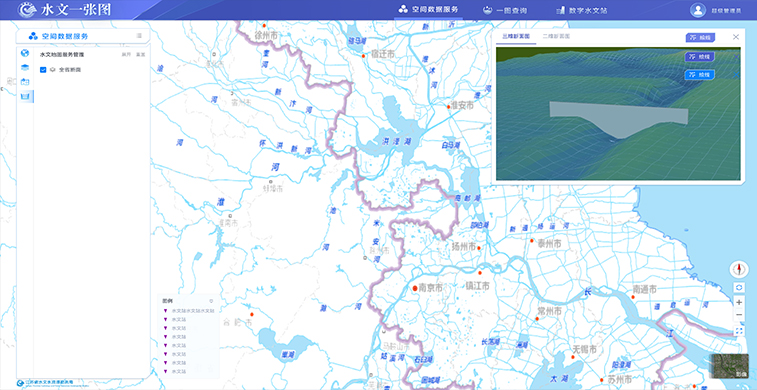Zoom in with the plus button
This screenshot has height=390, width=757.
tap(739, 302)
